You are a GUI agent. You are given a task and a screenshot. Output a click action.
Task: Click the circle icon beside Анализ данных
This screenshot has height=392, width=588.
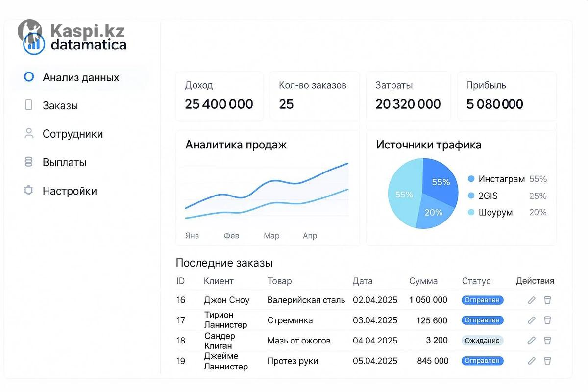pos(29,77)
